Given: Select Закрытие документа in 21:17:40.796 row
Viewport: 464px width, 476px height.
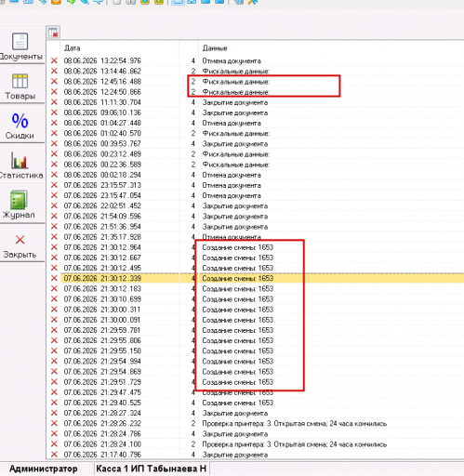Looking at the screenshot, I should (x=235, y=455).
